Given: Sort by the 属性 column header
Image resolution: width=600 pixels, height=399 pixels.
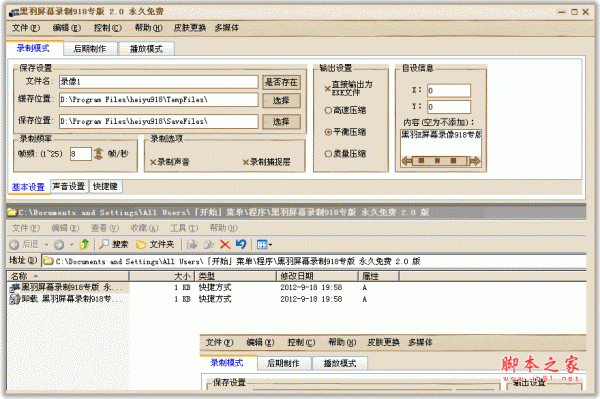Looking at the screenshot, I should [378, 276].
